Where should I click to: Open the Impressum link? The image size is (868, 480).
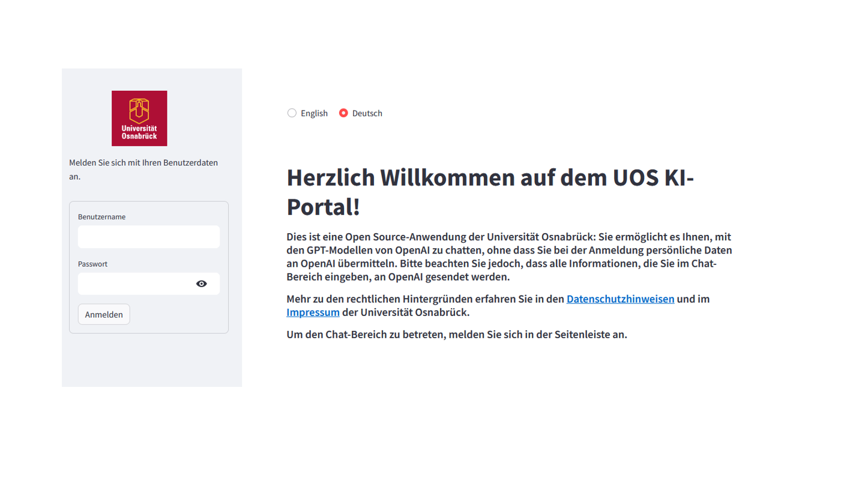coord(313,312)
